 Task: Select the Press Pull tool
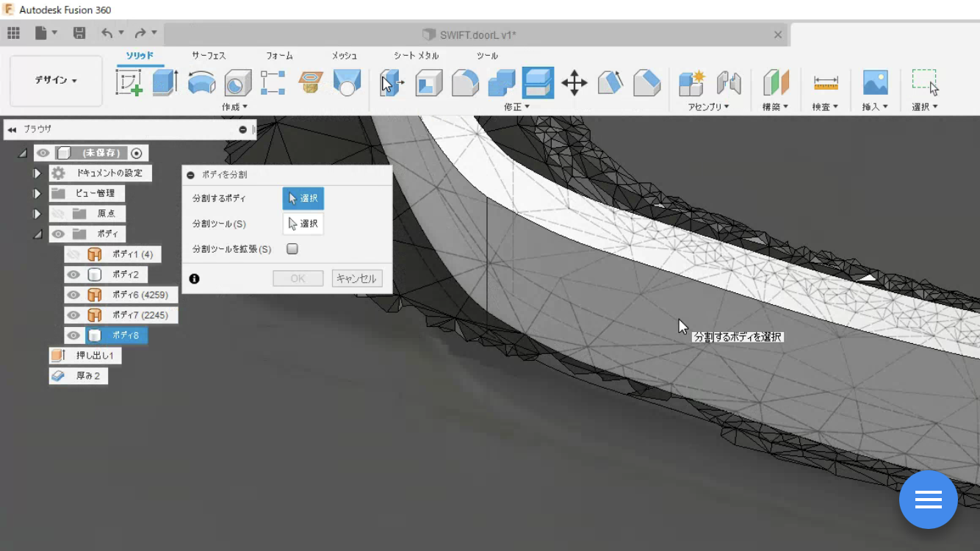pos(393,82)
